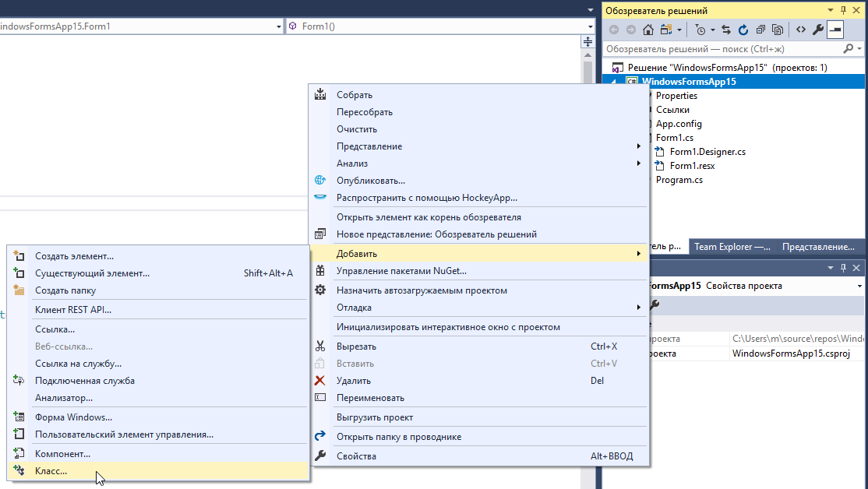The width and height of the screenshot is (868, 489).
Task: Click the Sync with Active Document icon
Action: click(x=725, y=30)
